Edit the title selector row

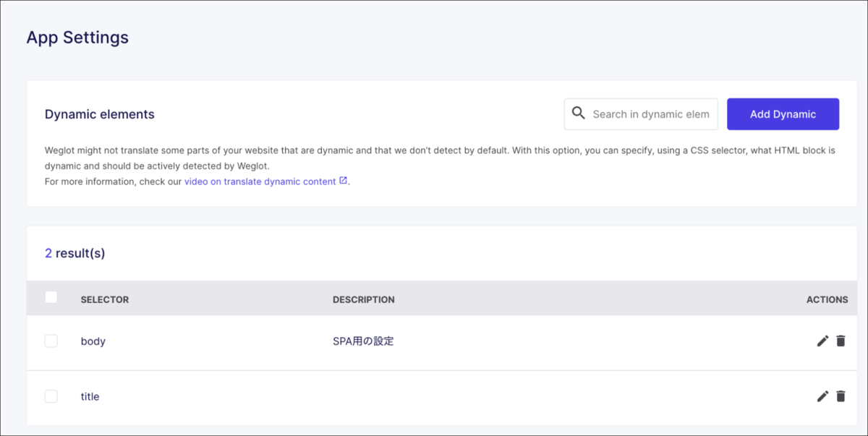click(822, 396)
